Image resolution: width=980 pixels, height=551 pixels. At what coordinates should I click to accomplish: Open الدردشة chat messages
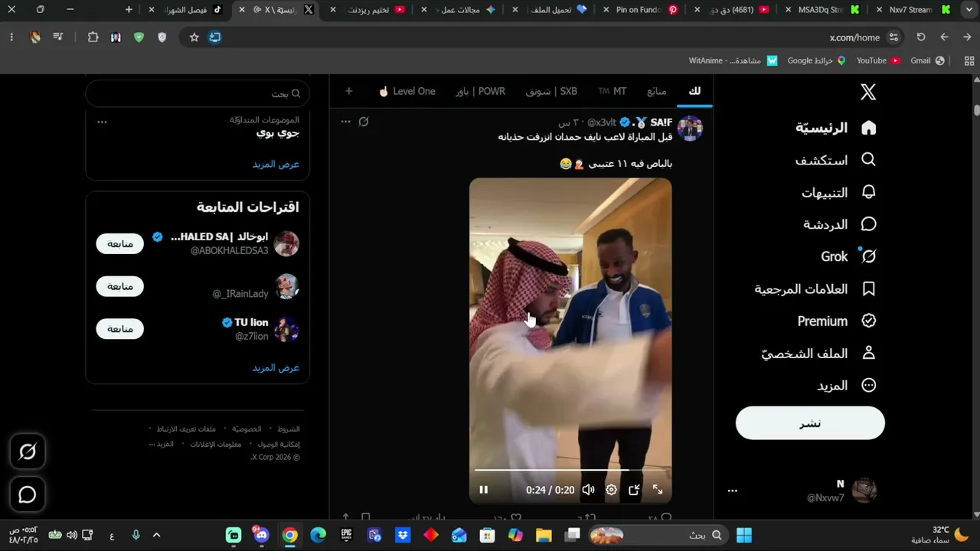coord(840,224)
